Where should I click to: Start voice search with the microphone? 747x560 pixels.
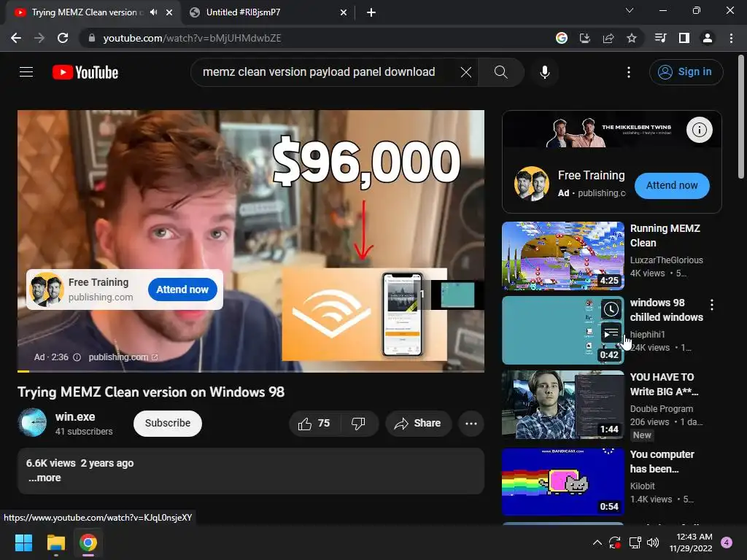pyautogui.click(x=544, y=72)
